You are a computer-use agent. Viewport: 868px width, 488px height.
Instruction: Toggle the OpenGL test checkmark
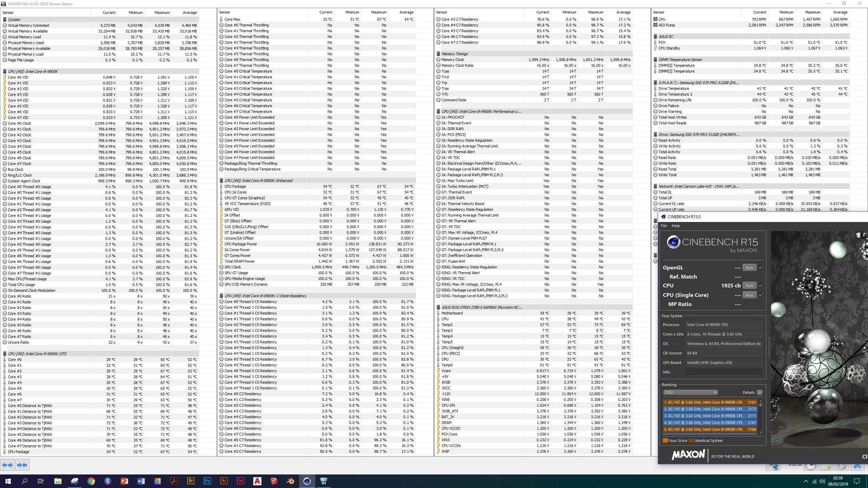[x=761, y=267]
